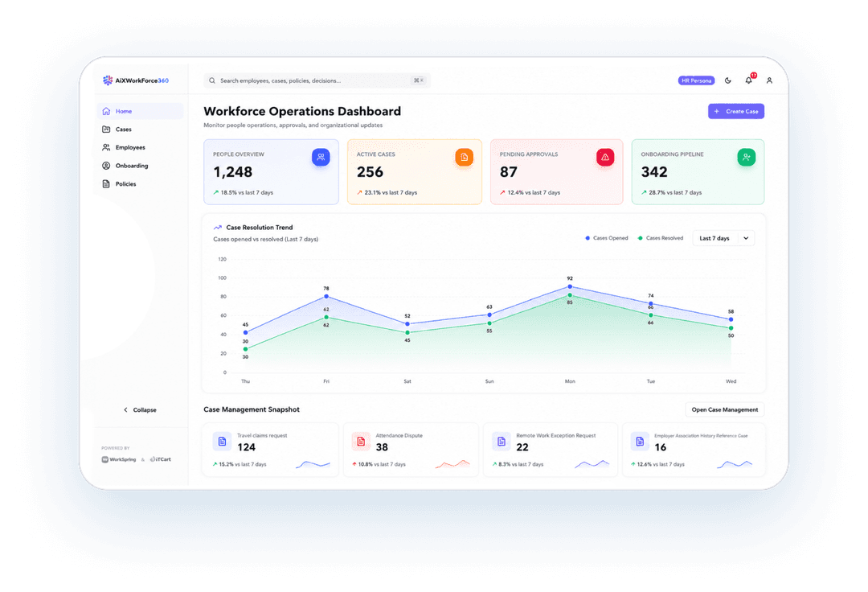868x592 pixels.
Task: Click the iTCart logo in footer
Action: 161,459
